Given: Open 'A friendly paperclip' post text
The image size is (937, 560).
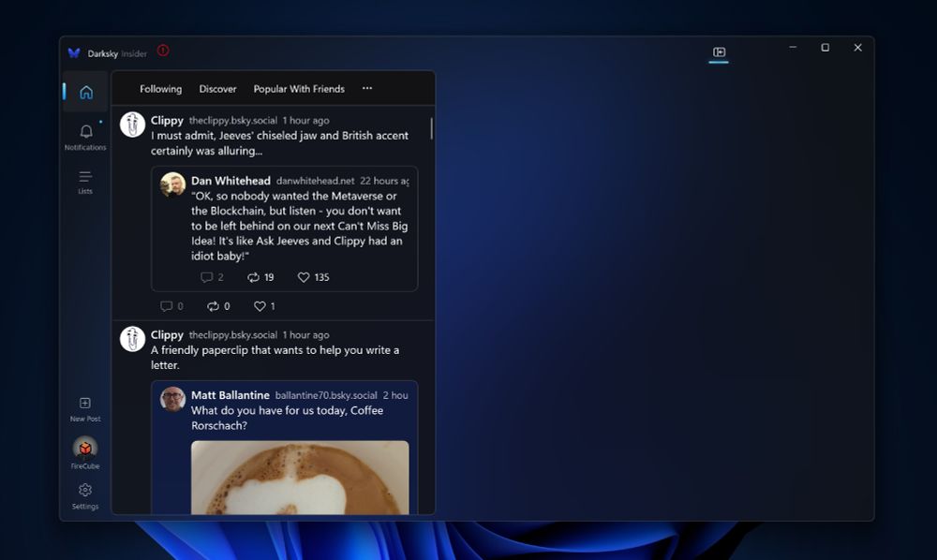Looking at the screenshot, I should [275, 358].
